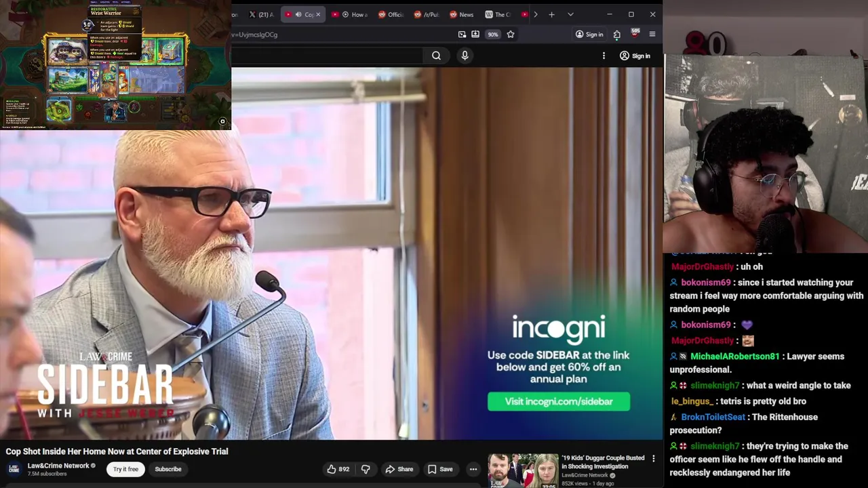Screen dimensions: 868x488
Task: Click the Sidebar with Jesse Weber logo
Action: pyautogui.click(x=105, y=385)
